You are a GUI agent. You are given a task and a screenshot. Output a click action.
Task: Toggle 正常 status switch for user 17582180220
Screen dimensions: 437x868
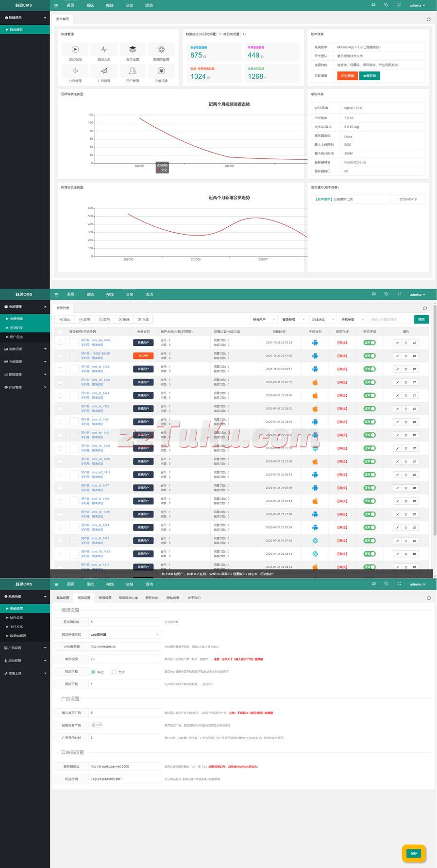click(x=370, y=356)
